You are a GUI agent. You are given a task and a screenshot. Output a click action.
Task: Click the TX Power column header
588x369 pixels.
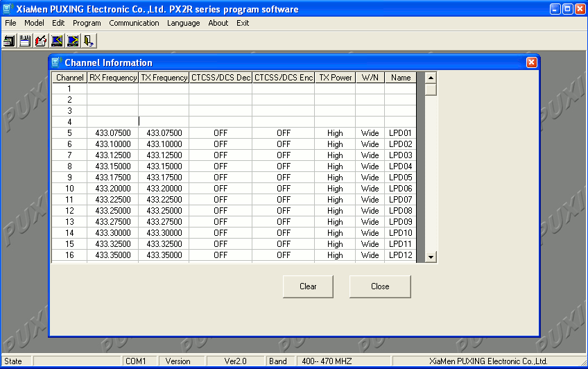click(335, 78)
